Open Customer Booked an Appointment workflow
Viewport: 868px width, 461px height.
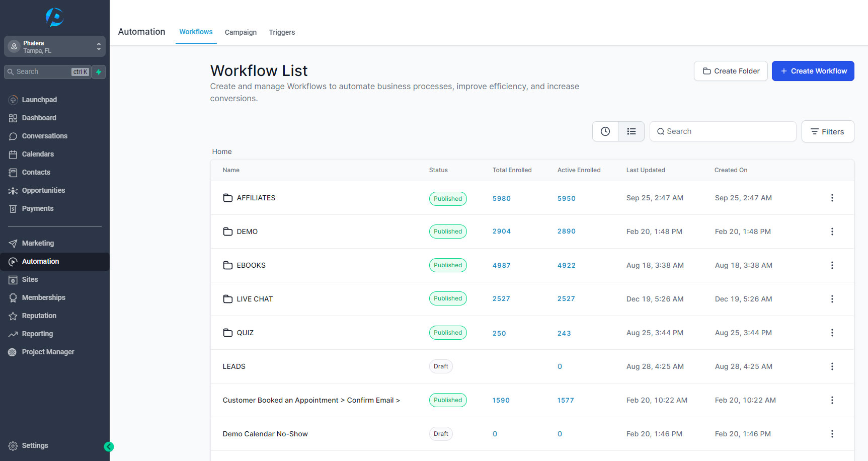(x=311, y=400)
